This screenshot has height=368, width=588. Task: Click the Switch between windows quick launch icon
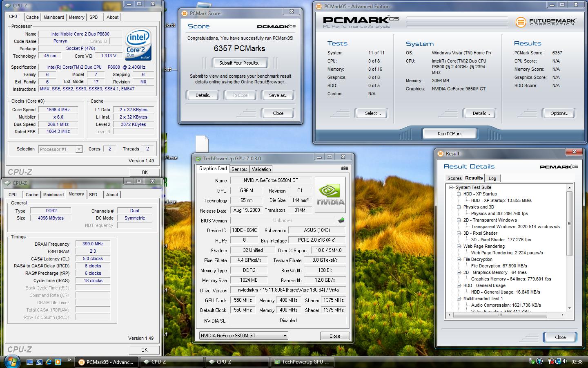point(39,362)
